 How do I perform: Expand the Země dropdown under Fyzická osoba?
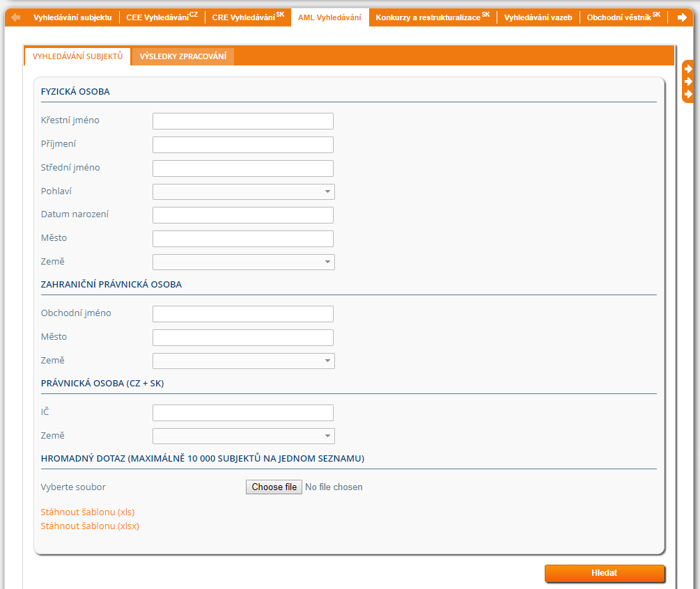pyautogui.click(x=243, y=262)
